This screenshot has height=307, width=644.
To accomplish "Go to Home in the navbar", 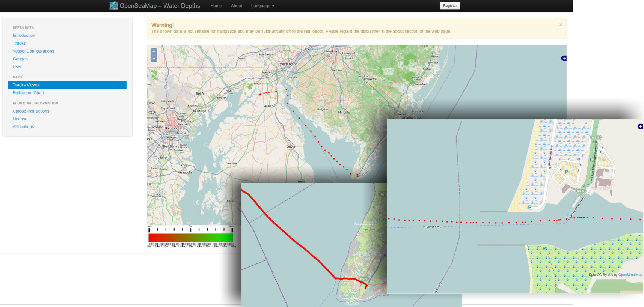I will pos(216,6).
